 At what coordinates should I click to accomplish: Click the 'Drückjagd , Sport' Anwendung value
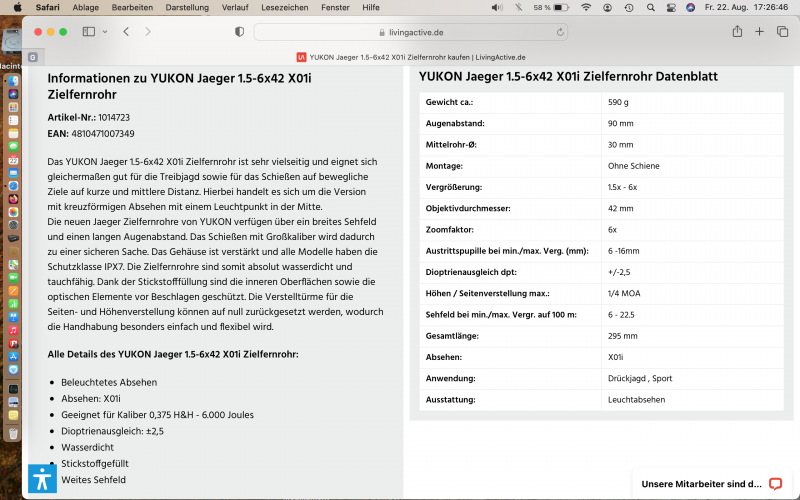coord(640,379)
